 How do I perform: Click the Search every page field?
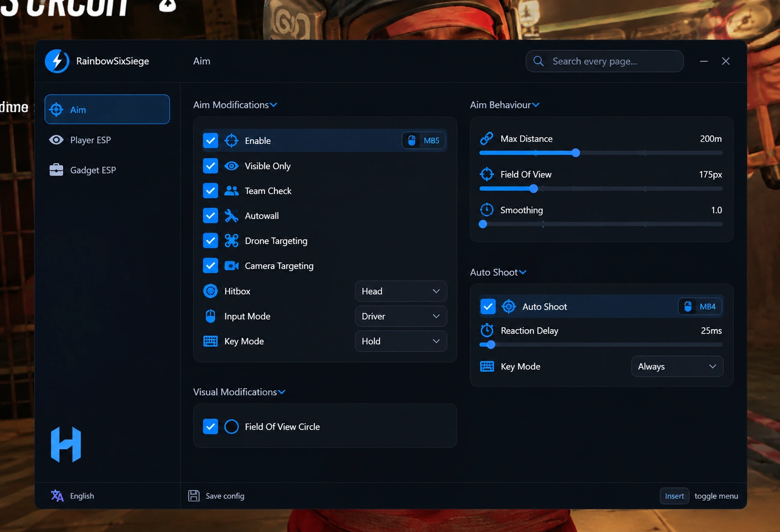[x=605, y=61]
